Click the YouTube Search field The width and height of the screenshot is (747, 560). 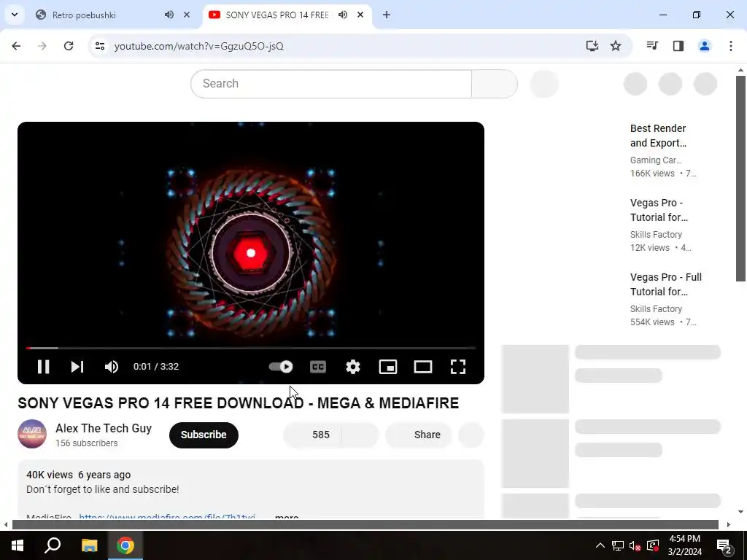click(x=331, y=84)
